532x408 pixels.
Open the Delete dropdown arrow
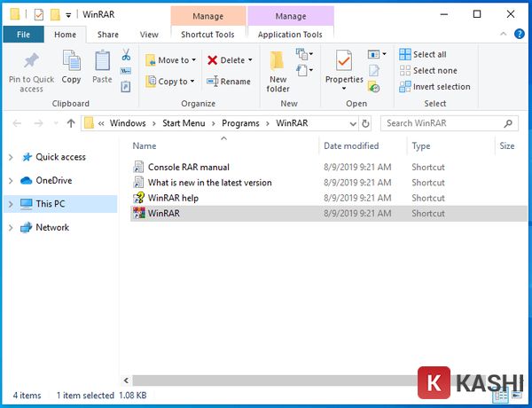coord(250,60)
